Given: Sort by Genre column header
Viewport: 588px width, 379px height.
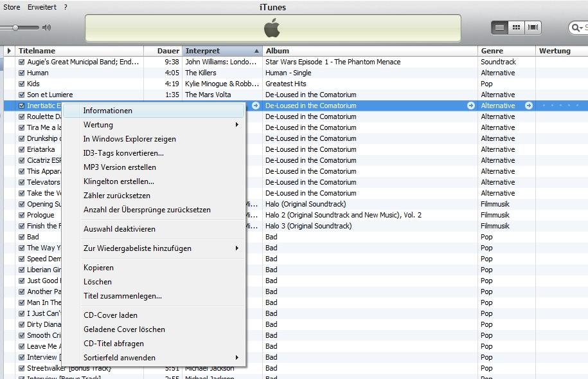Looking at the screenshot, I should coord(506,51).
